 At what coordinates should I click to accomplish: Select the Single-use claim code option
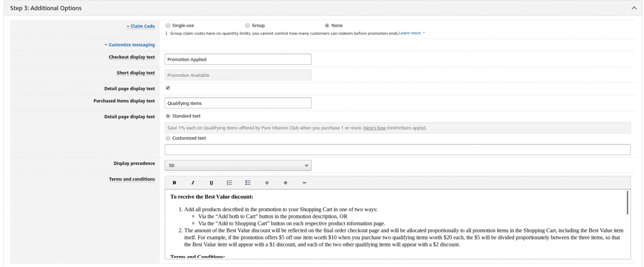click(168, 25)
